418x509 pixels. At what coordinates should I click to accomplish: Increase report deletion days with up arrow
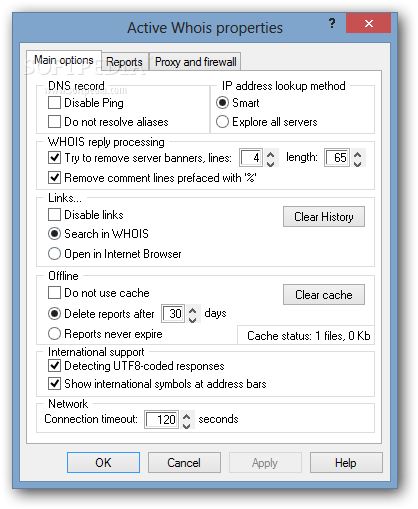pos(193,310)
